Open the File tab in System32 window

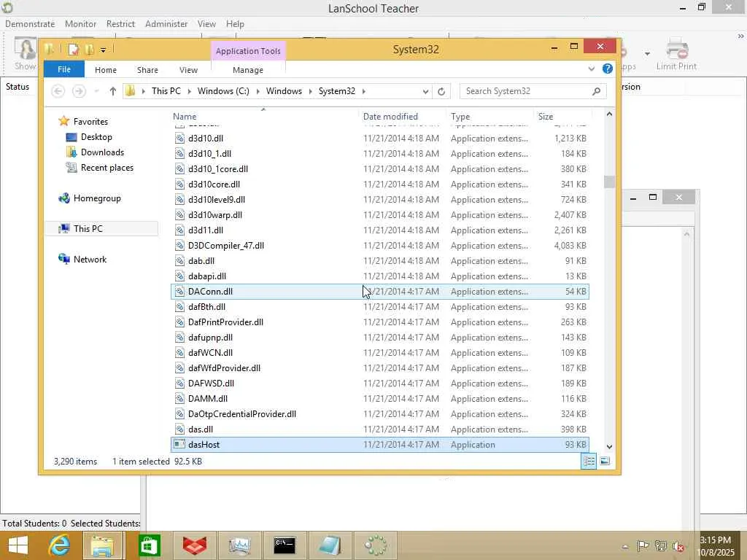[64, 69]
